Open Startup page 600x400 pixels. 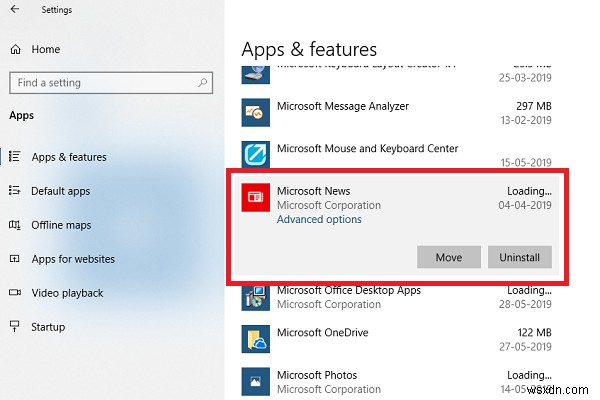48,327
